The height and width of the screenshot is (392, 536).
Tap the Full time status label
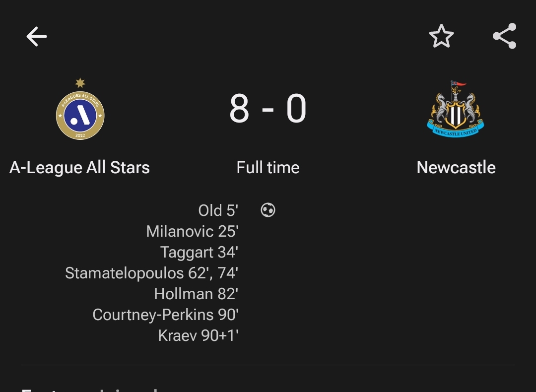[268, 167]
